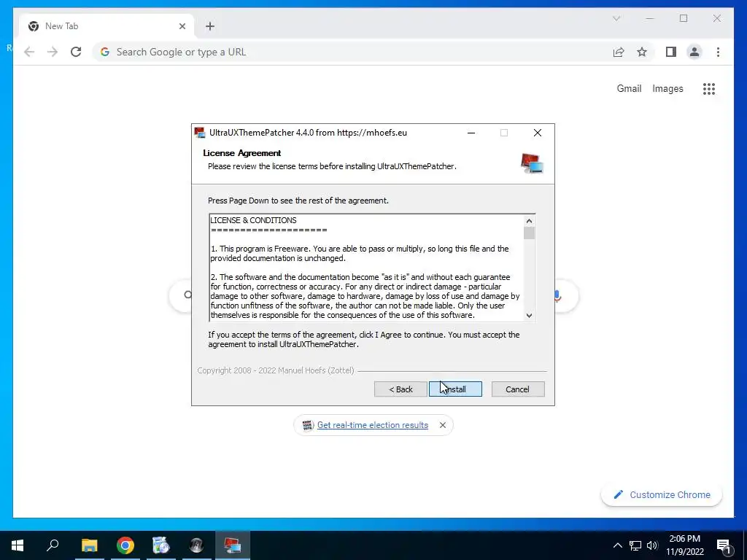Click the installer title bar icon
The image size is (747, 560).
(x=200, y=133)
